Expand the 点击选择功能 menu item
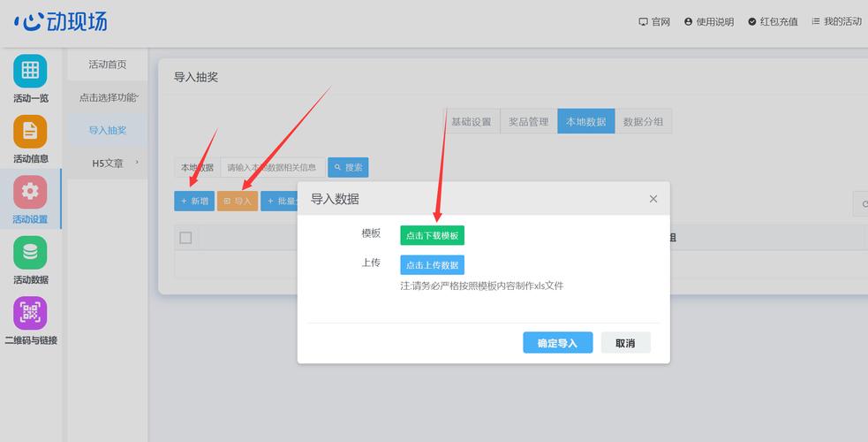 pos(108,97)
